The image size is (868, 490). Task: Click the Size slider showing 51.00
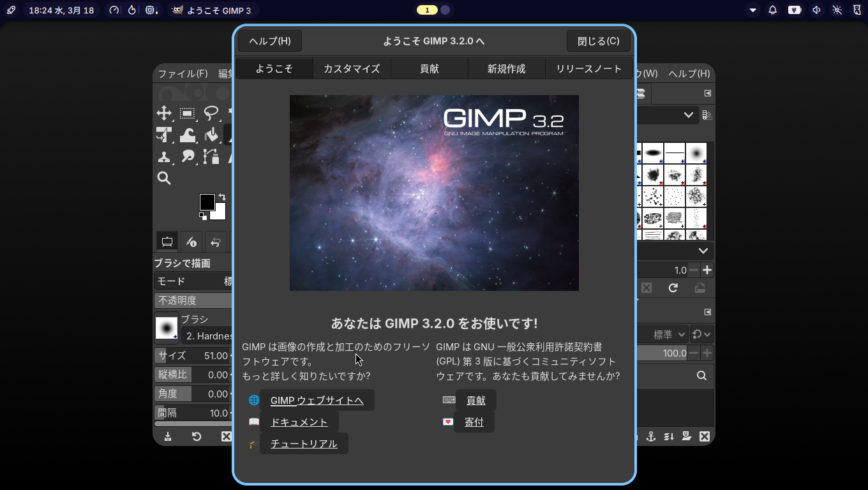coord(193,355)
